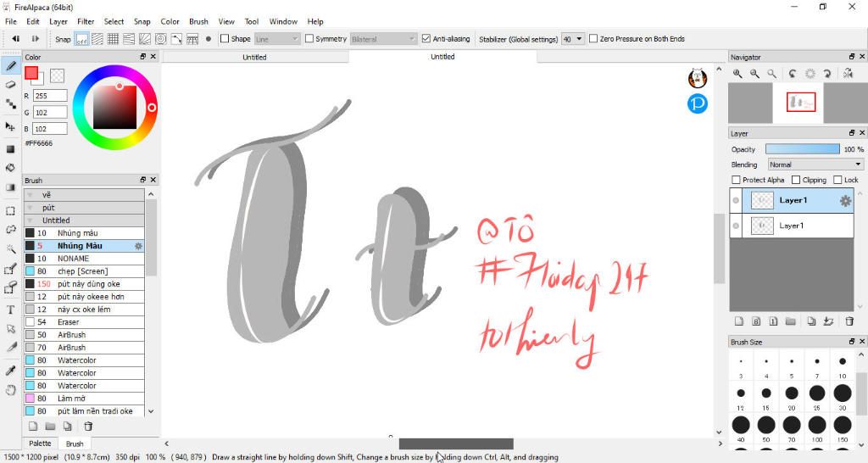Open the Layer menu
The width and height of the screenshot is (868, 463).
[58, 21]
